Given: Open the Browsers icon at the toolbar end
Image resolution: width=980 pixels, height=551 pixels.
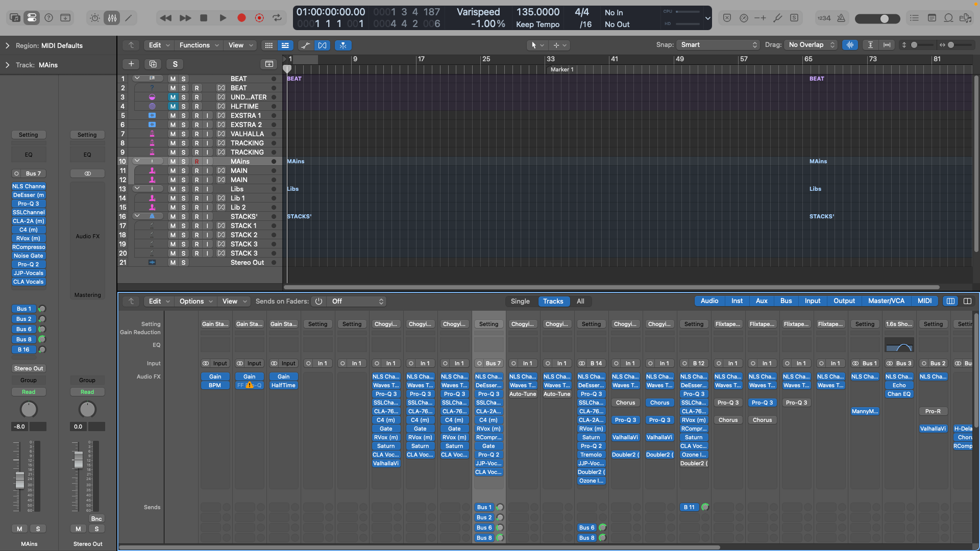Looking at the screenshot, I should (x=965, y=18).
